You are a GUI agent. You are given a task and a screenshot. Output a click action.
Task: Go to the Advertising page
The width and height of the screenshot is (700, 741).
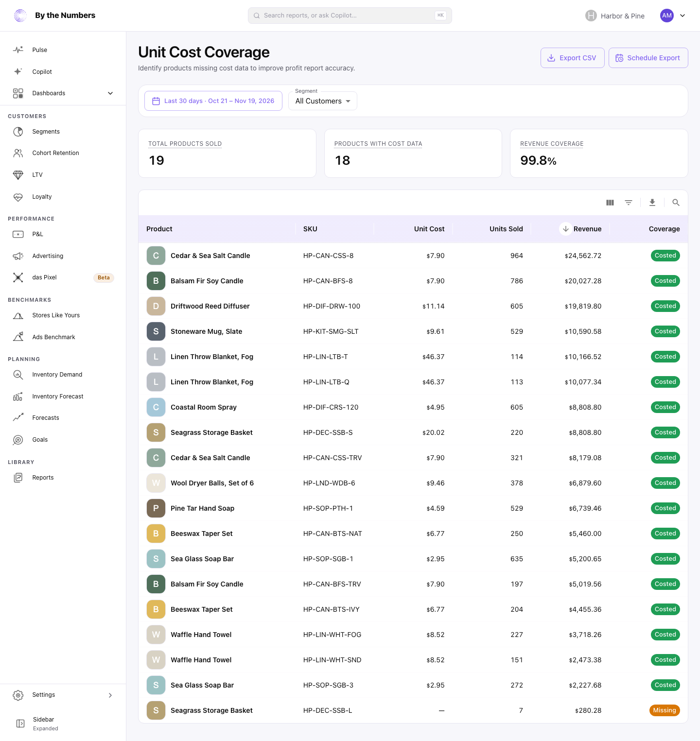[63, 256]
